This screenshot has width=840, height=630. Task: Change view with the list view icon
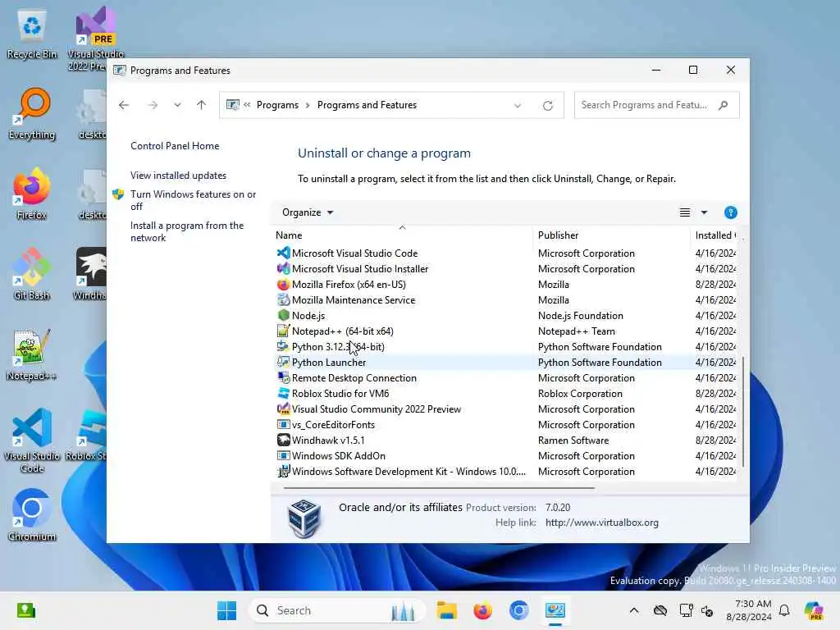click(x=685, y=212)
